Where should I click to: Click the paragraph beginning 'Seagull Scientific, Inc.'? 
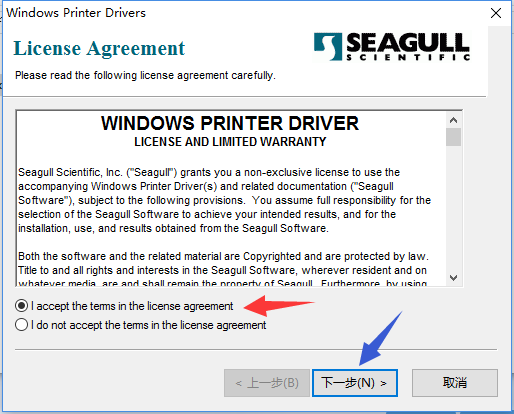(224, 200)
